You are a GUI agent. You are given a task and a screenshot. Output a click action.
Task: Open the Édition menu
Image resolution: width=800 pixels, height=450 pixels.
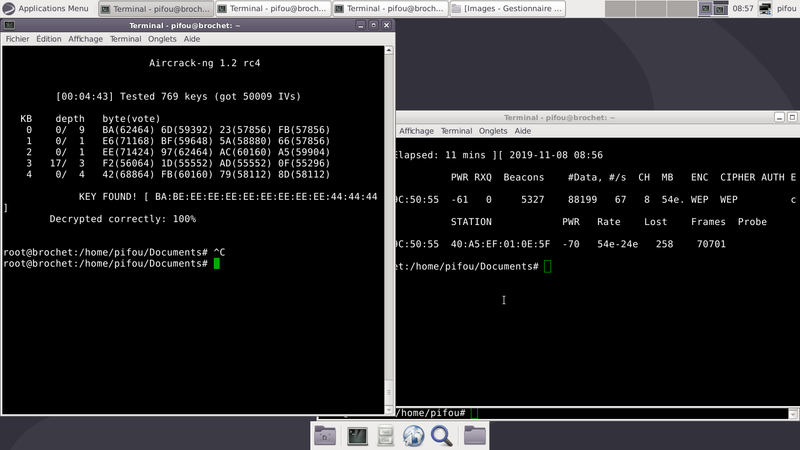pyautogui.click(x=48, y=39)
